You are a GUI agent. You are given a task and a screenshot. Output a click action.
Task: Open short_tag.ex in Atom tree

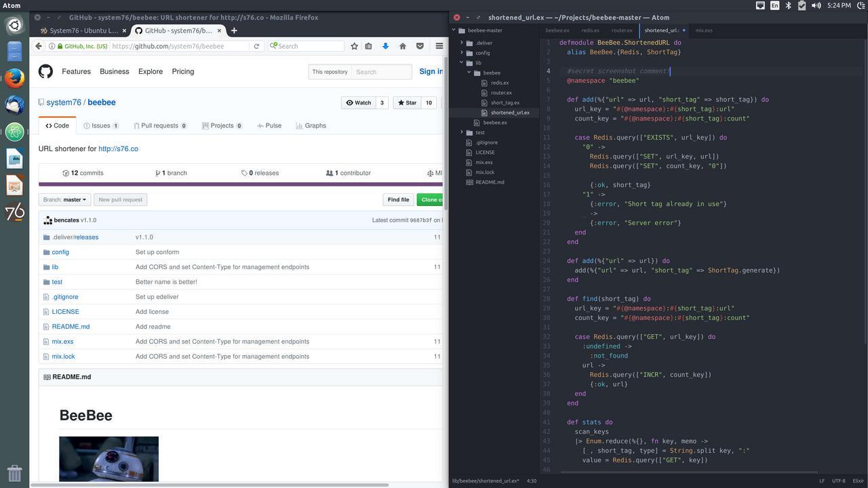click(x=505, y=103)
